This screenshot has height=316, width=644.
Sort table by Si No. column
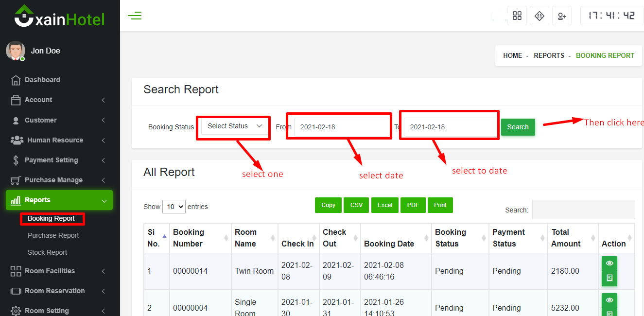[157, 238]
